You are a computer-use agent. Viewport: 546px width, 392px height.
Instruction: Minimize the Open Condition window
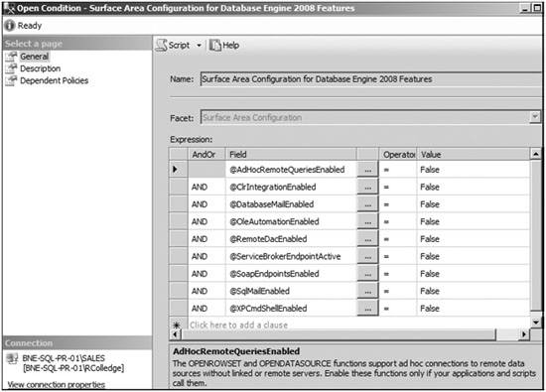coord(524,8)
